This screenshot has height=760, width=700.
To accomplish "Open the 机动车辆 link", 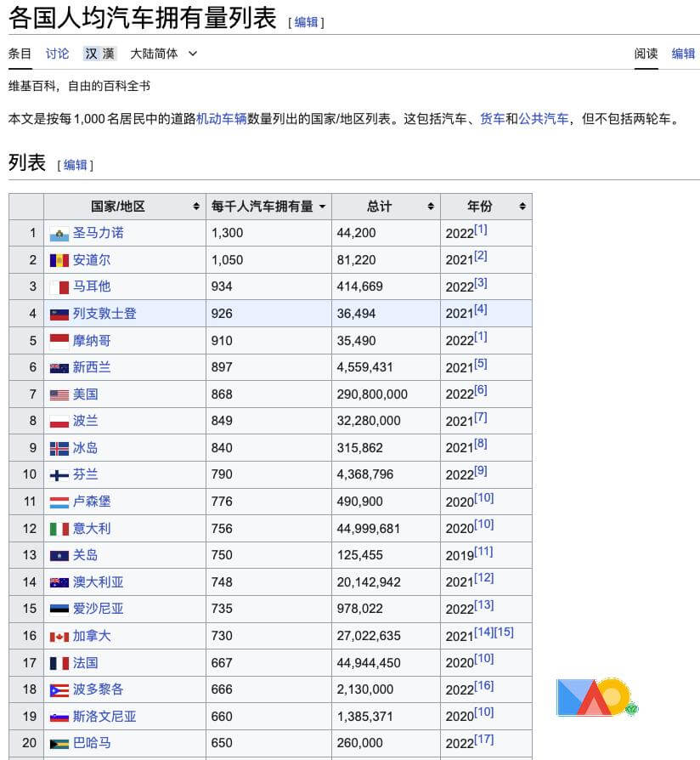I will [221, 119].
